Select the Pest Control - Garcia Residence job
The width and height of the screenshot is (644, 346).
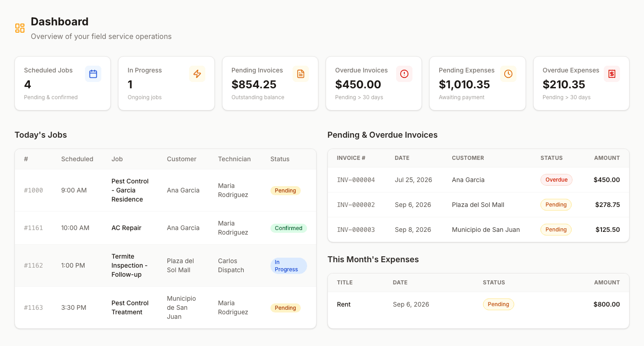click(x=130, y=190)
